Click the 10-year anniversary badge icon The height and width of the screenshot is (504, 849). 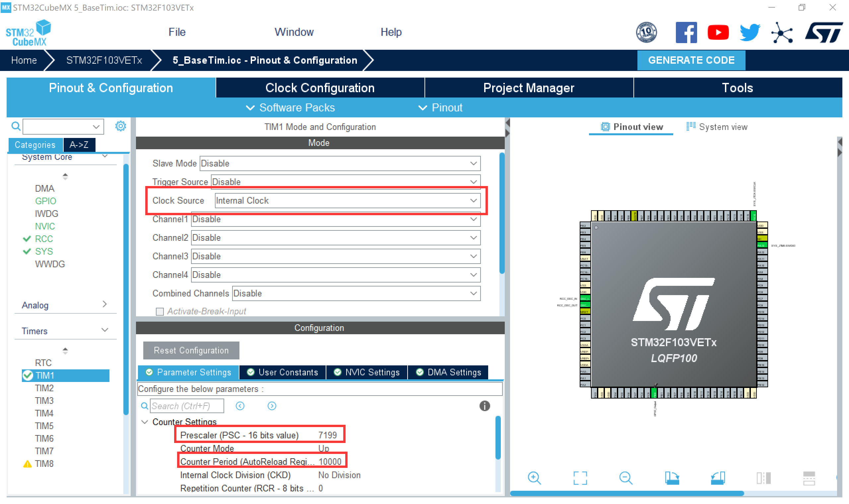click(x=646, y=32)
